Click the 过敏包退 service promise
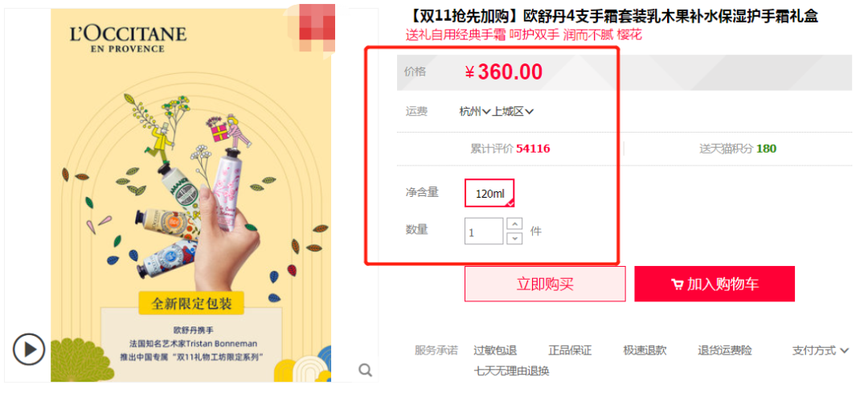The width and height of the screenshot is (868, 393). (495, 350)
